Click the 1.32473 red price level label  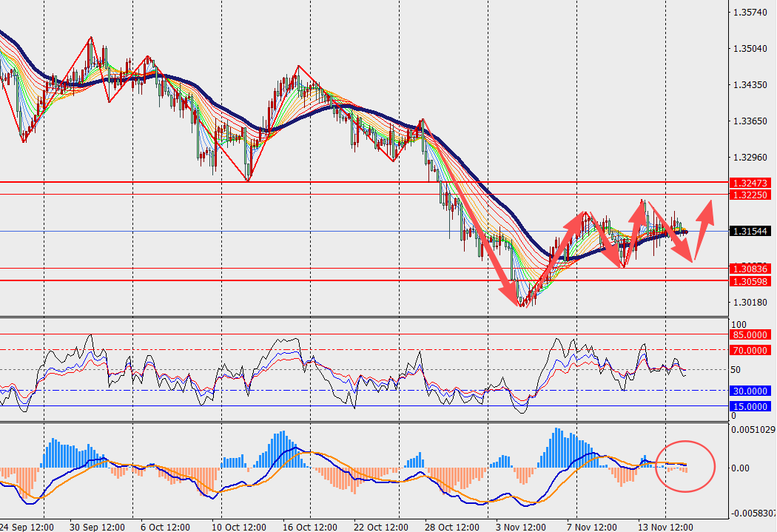750,182
